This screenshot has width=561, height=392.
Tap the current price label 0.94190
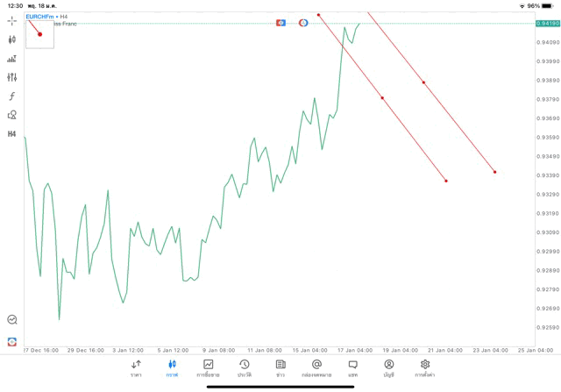547,23
